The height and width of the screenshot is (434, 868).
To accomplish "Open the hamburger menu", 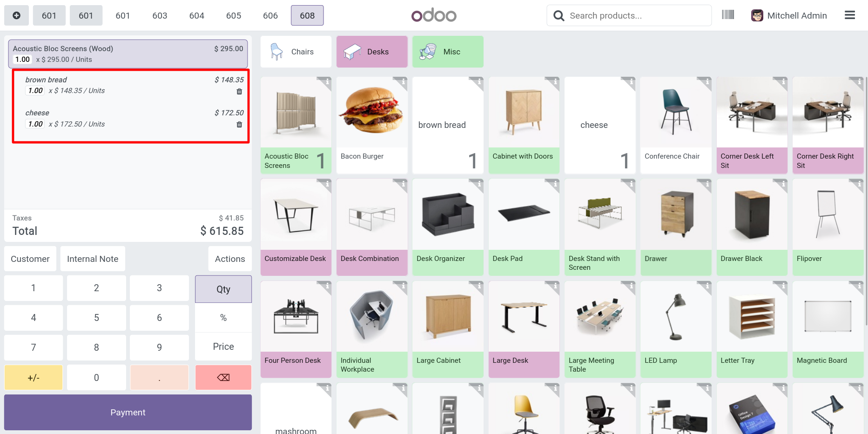I will [x=850, y=15].
